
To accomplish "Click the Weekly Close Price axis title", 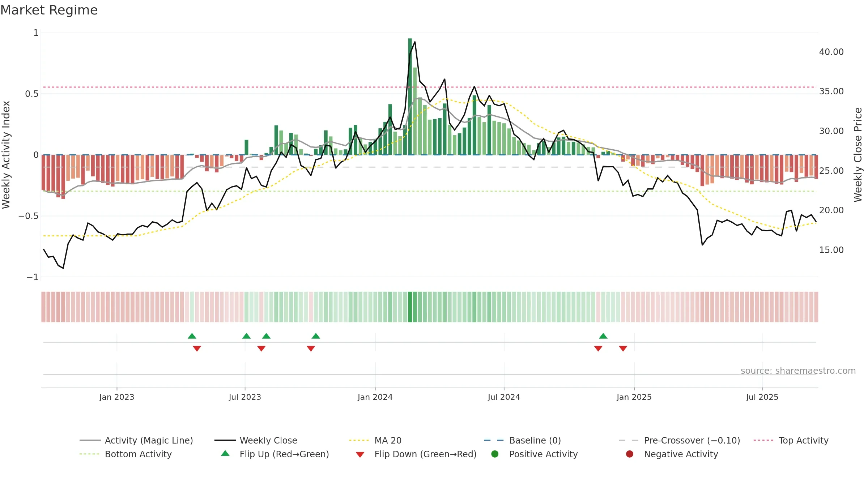I will [858, 155].
